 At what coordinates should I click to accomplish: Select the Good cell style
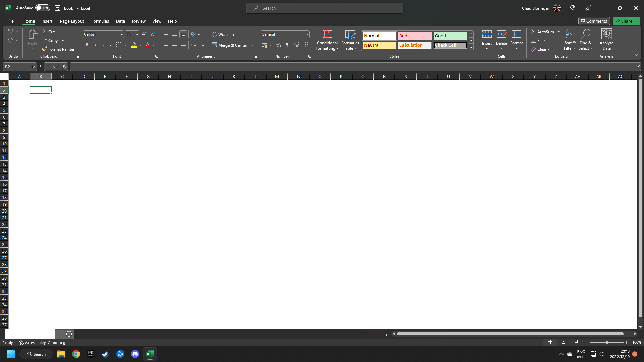point(450,36)
